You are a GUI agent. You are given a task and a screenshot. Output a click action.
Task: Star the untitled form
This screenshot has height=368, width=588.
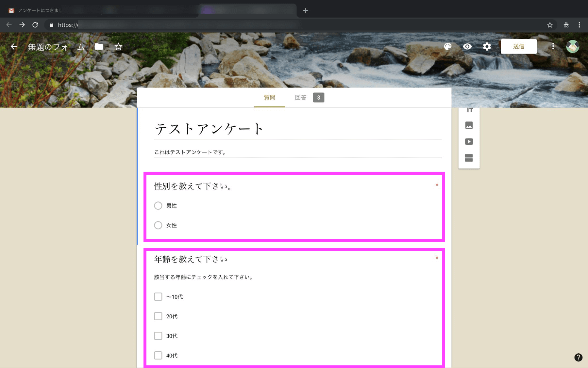pyautogui.click(x=118, y=47)
